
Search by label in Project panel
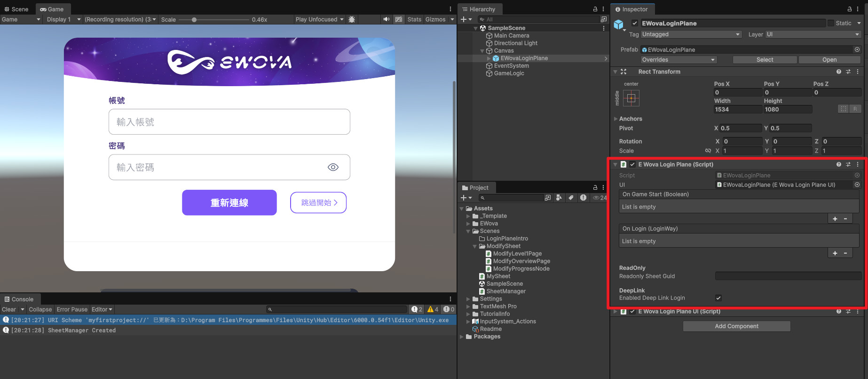pyautogui.click(x=571, y=198)
